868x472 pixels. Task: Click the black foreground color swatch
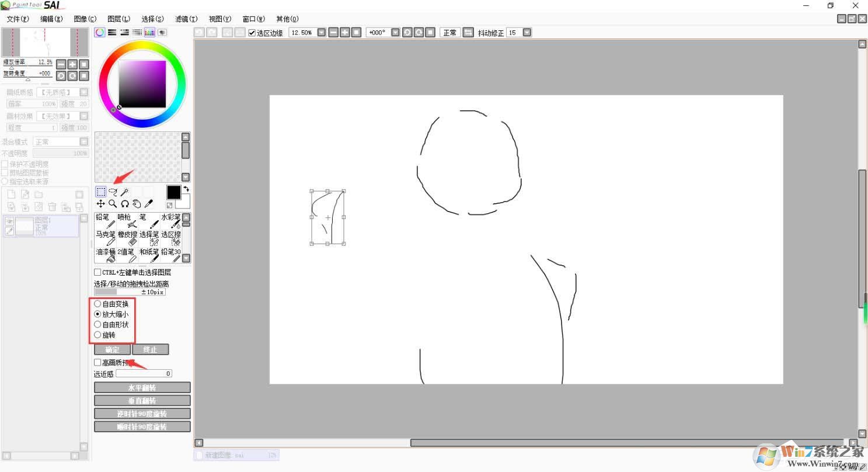(173, 192)
